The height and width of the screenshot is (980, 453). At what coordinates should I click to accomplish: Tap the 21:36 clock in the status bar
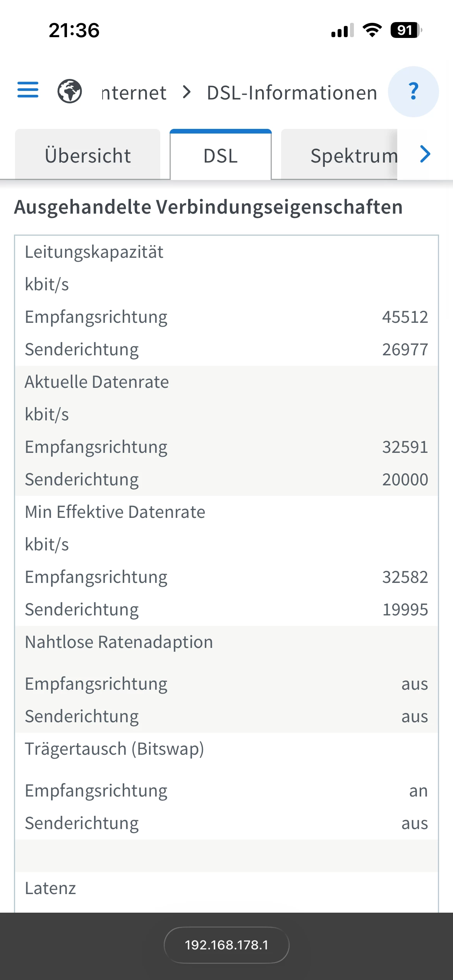click(x=74, y=30)
